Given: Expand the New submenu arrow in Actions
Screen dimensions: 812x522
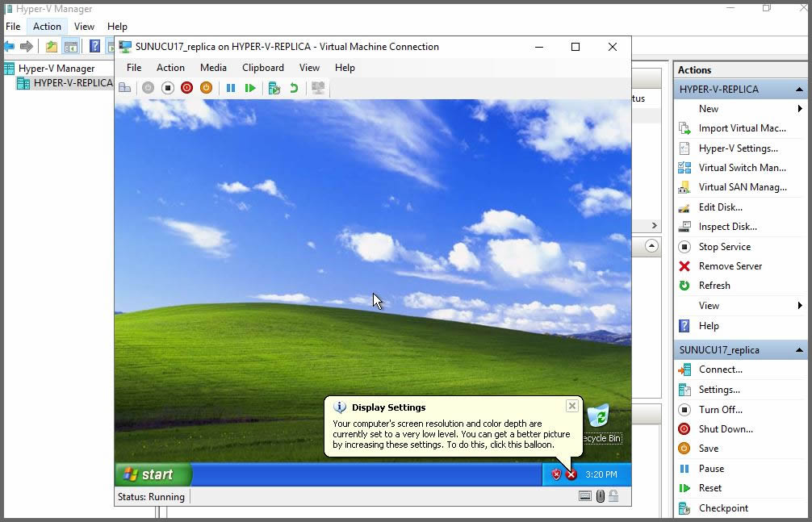Looking at the screenshot, I should point(799,109).
